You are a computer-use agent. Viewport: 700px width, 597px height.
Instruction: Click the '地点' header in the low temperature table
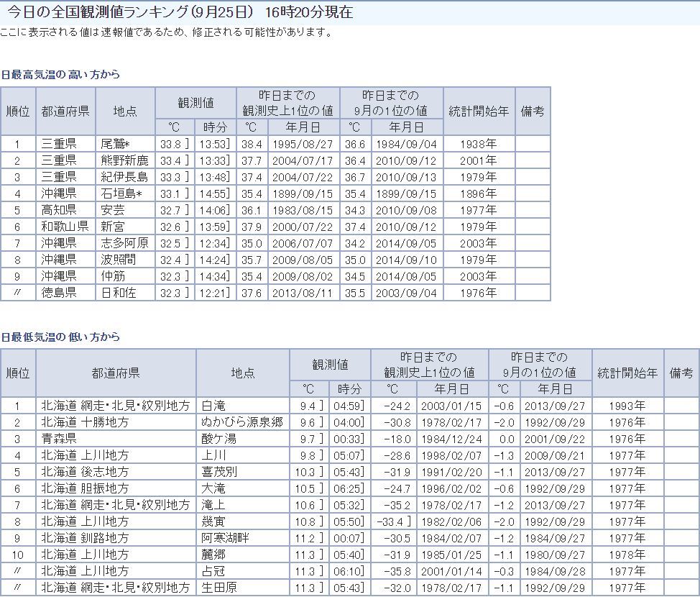(x=243, y=373)
